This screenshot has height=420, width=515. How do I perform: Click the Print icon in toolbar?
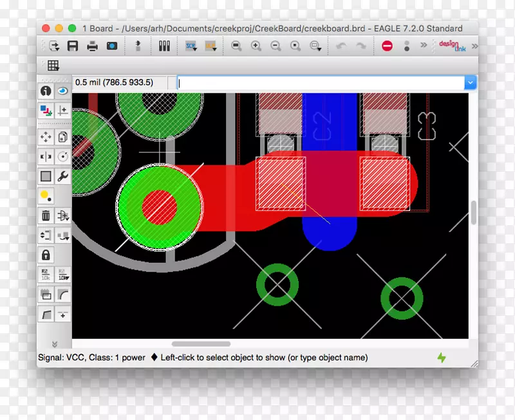point(92,46)
